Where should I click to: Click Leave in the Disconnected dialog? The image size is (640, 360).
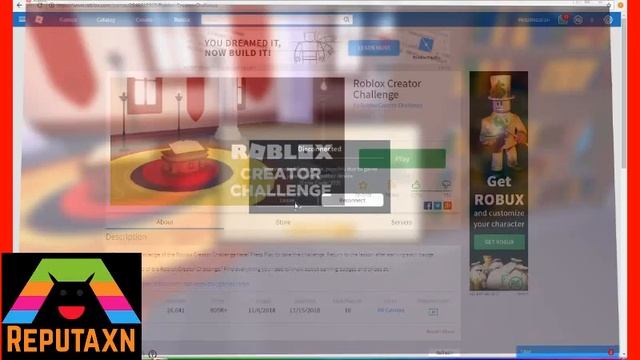287,200
